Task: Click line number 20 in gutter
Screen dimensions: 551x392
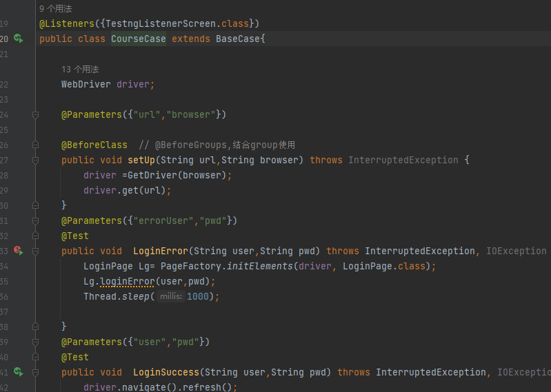Action: pyautogui.click(x=4, y=39)
